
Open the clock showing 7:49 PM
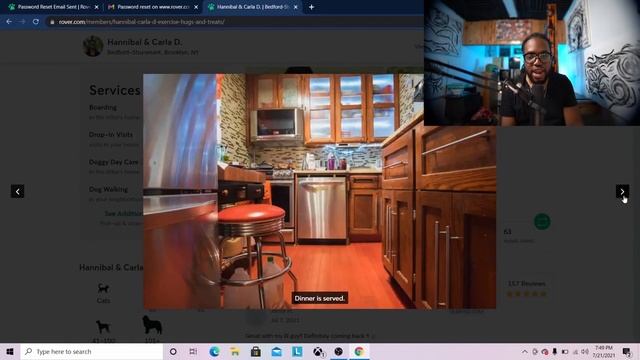pyautogui.click(x=604, y=351)
